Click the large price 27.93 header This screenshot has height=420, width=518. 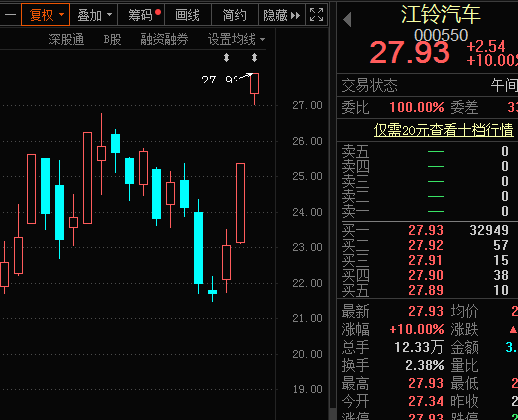[x=409, y=52]
